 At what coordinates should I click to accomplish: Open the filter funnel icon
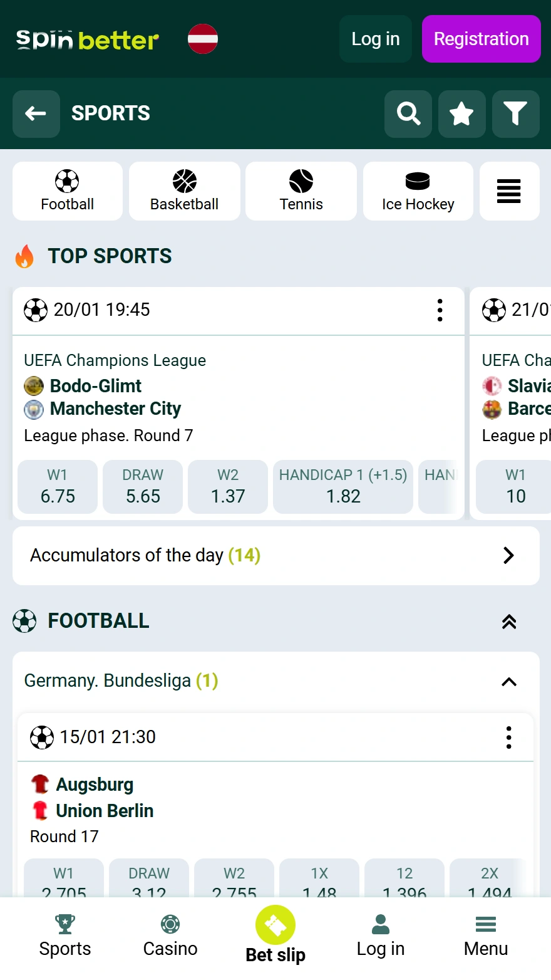[x=515, y=114]
